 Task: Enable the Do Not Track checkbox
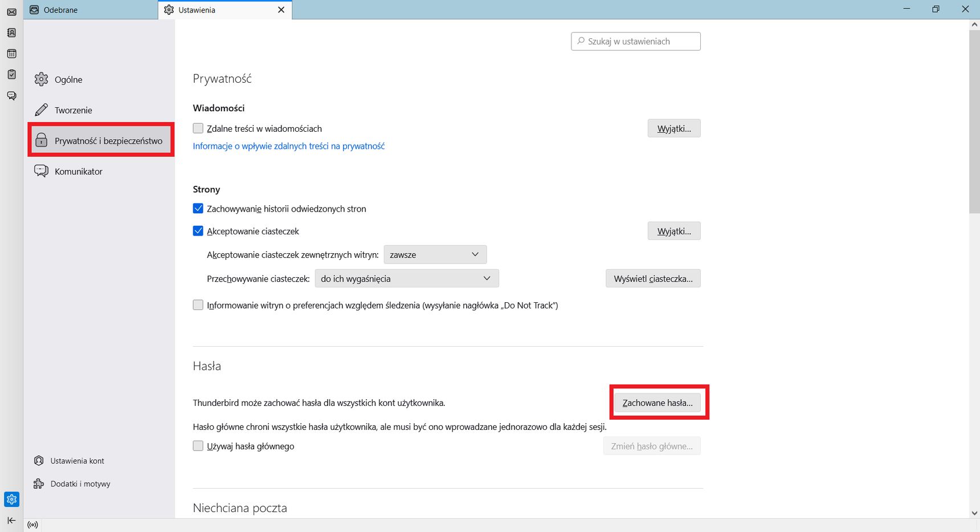pyautogui.click(x=198, y=305)
